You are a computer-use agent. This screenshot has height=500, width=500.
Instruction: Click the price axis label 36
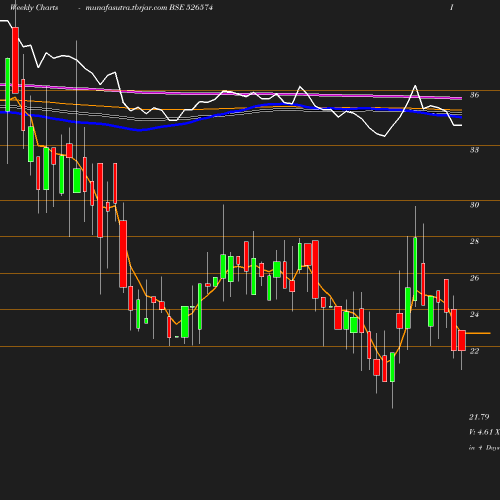tap(474, 95)
